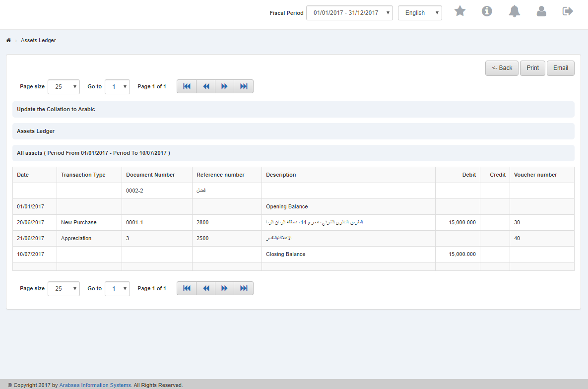
Task: Click the logout icon
Action: pos(567,10)
